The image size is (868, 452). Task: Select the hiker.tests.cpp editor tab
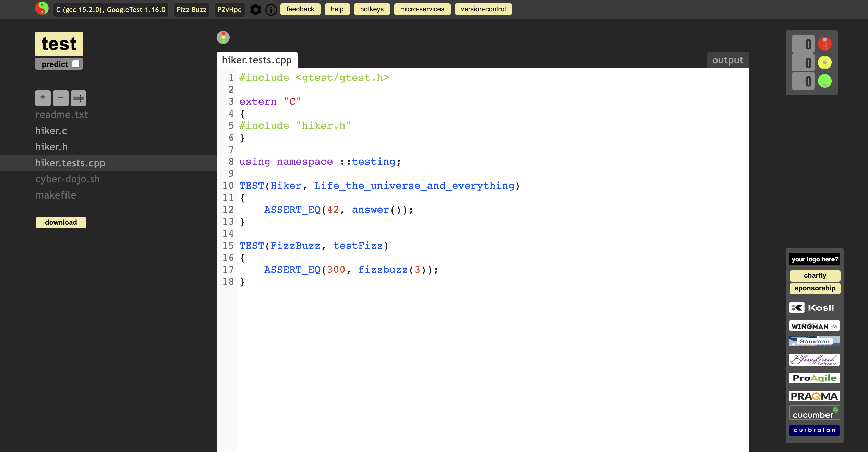coord(257,60)
